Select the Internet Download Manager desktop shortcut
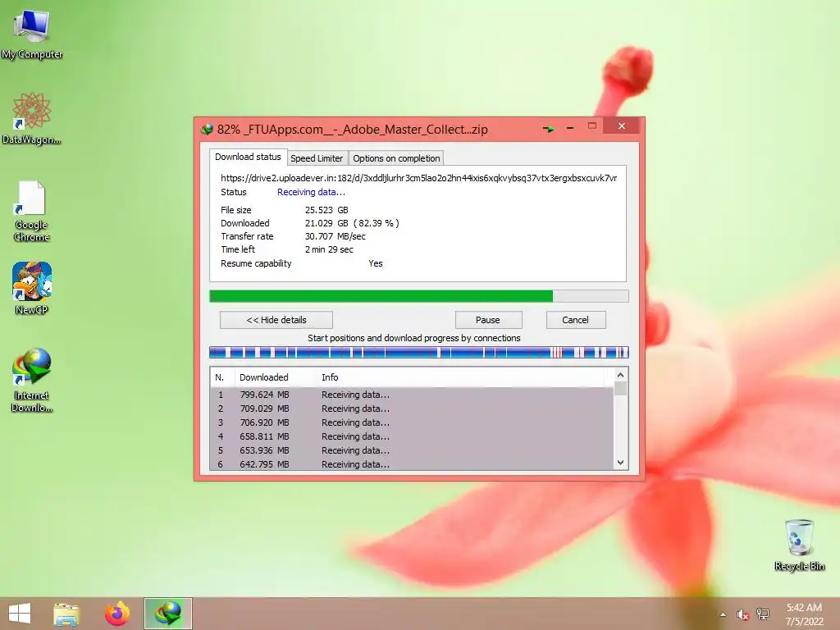This screenshot has width=840, height=630. (x=32, y=381)
